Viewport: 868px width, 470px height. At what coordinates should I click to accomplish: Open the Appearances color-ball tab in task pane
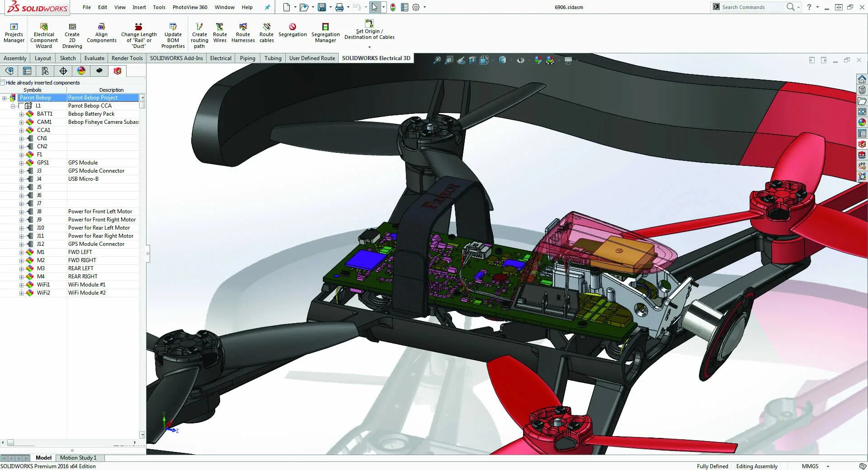[862, 122]
